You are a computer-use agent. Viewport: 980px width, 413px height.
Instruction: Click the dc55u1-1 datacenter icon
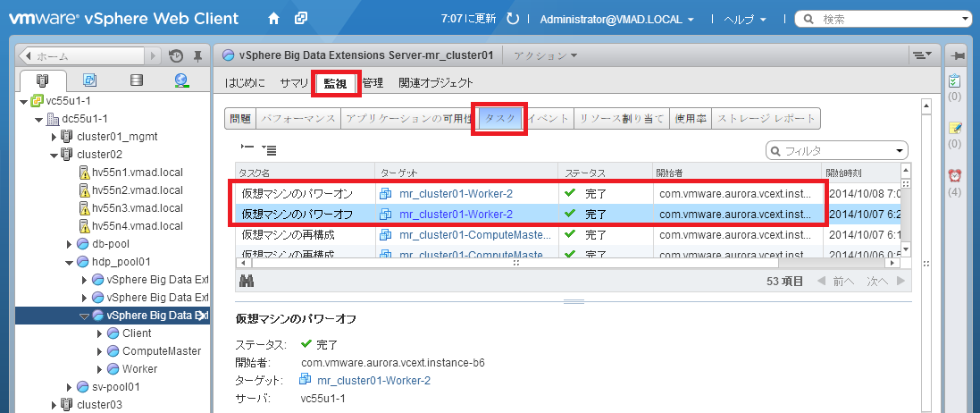click(54, 118)
